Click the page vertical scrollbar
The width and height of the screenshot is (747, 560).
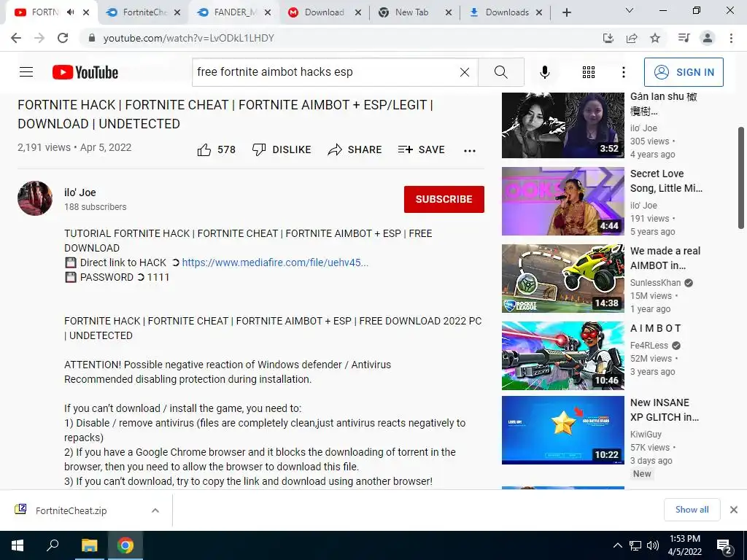click(x=742, y=177)
